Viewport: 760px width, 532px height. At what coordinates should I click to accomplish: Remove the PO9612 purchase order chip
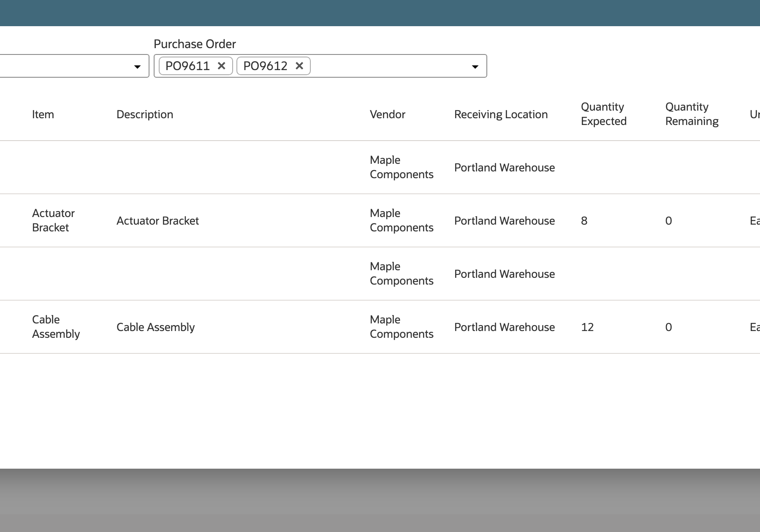(299, 66)
